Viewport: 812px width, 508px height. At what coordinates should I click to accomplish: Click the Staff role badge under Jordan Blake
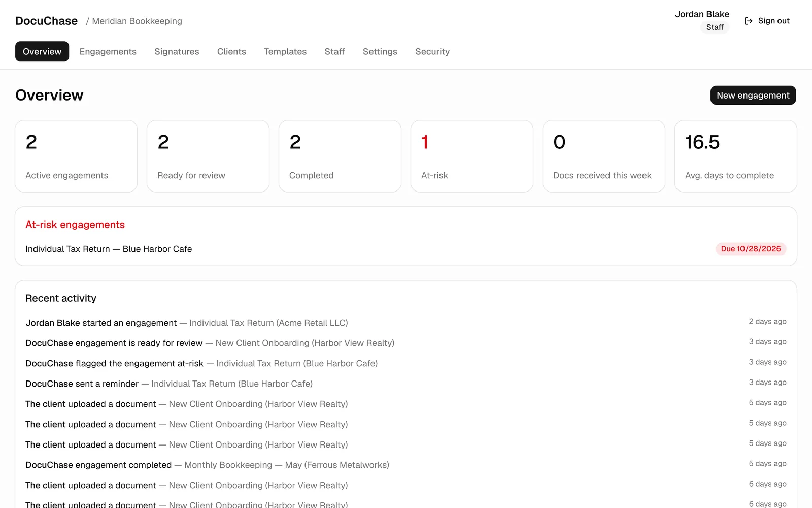pos(715,27)
